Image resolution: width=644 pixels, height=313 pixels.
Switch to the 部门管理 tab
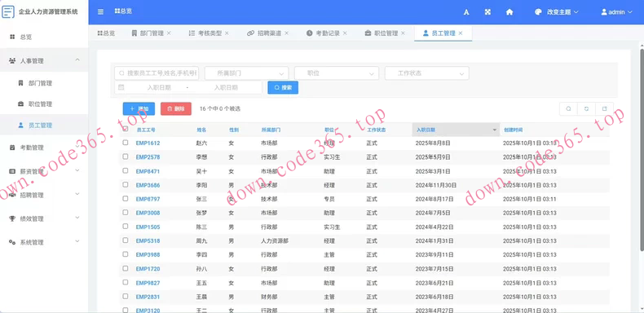pyautogui.click(x=151, y=33)
